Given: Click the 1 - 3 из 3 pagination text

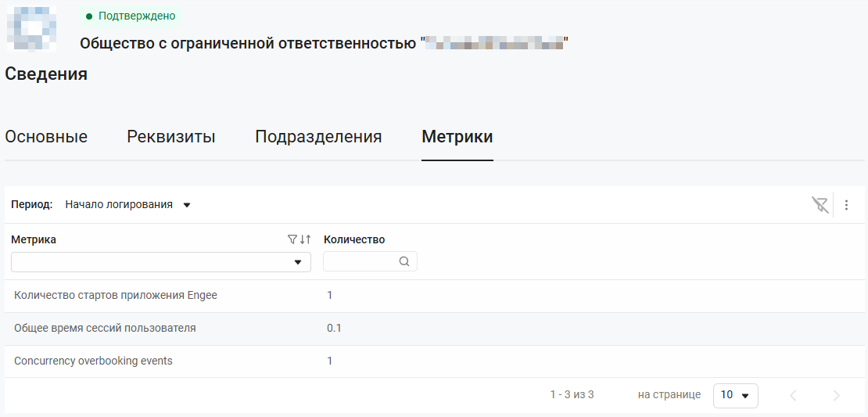Looking at the screenshot, I should [x=572, y=395].
